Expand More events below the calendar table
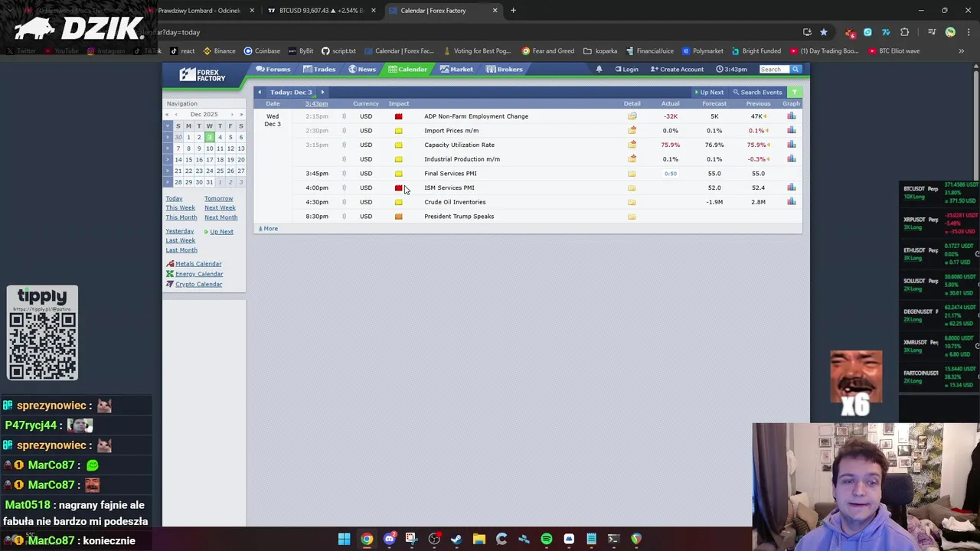Image resolution: width=980 pixels, height=551 pixels. tap(268, 229)
